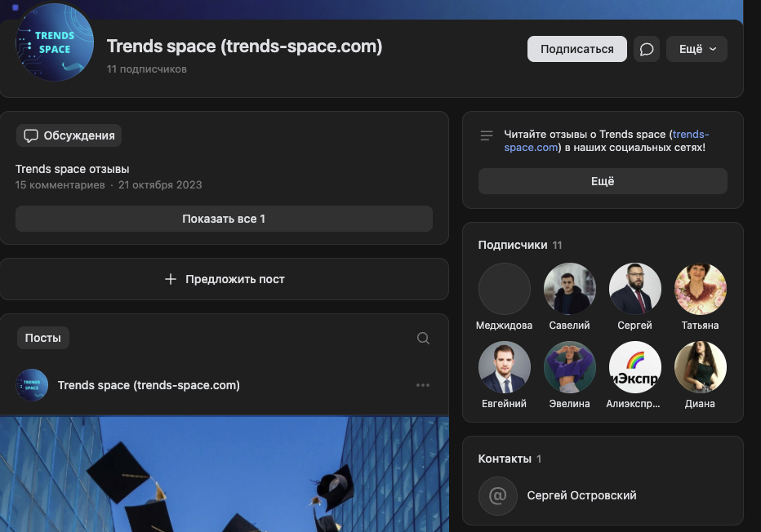The image size is (761, 532).
Task: Click Предложить пост button
Action: (225, 279)
